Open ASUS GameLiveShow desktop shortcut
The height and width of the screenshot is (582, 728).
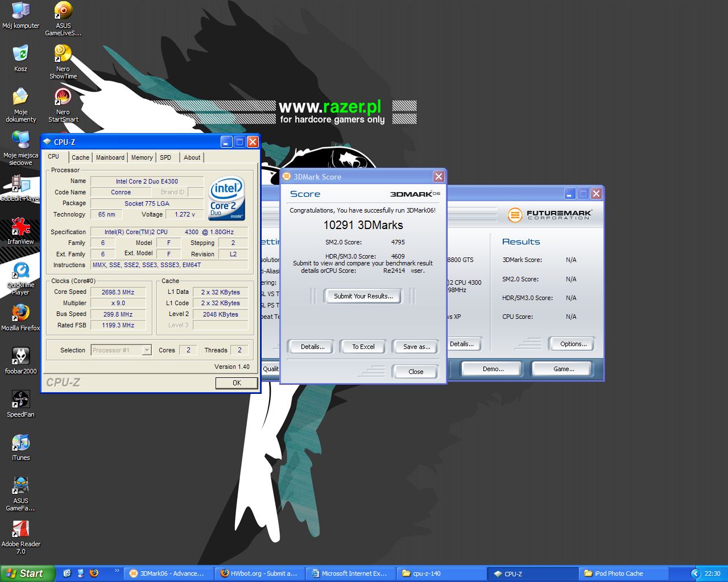[63, 19]
